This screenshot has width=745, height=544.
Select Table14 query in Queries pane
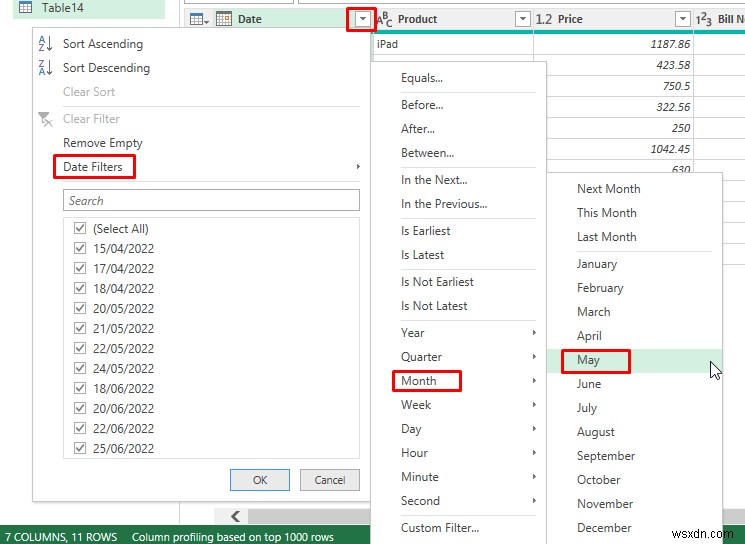click(x=89, y=8)
